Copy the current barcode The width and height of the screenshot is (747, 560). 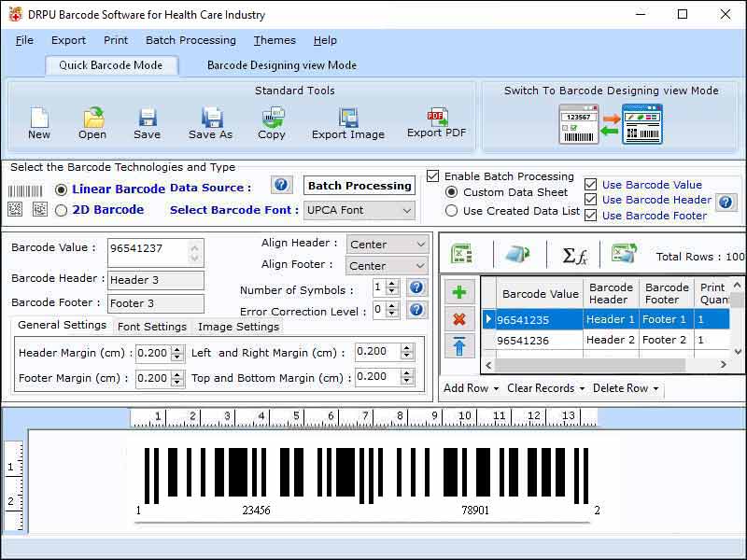pyautogui.click(x=272, y=121)
